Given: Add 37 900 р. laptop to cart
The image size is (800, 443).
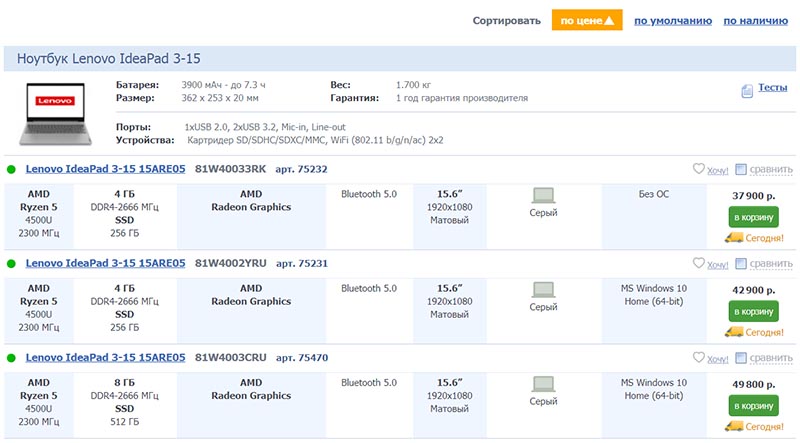Looking at the screenshot, I should 754,217.
